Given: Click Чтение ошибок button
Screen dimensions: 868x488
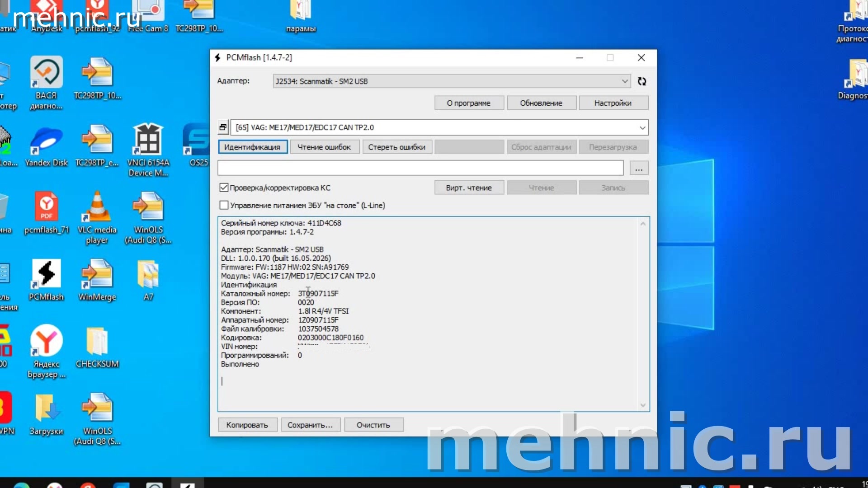Looking at the screenshot, I should coord(324,147).
